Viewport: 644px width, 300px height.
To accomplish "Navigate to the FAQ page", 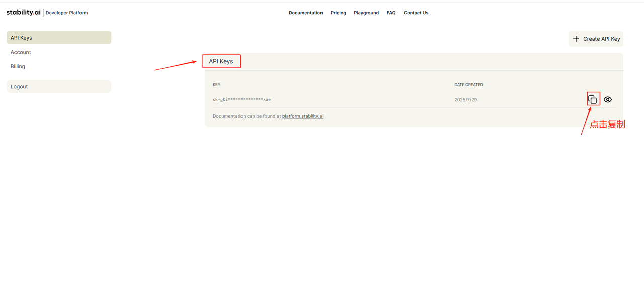I will [x=391, y=13].
